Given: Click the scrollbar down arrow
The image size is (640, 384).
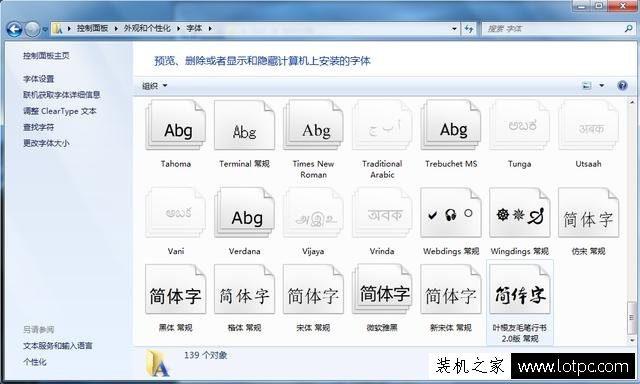Looking at the screenshot, I should pos(632,340).
